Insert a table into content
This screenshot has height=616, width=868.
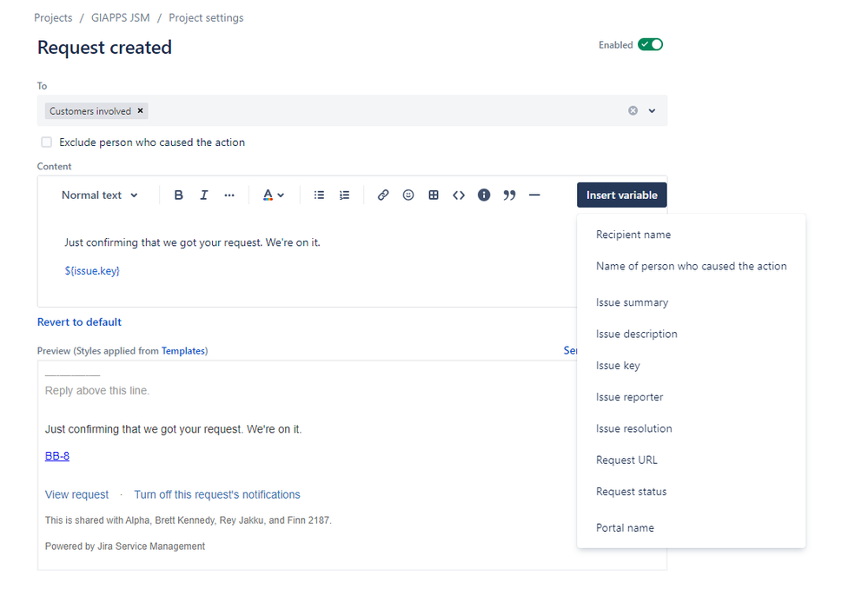coord(434,195)
